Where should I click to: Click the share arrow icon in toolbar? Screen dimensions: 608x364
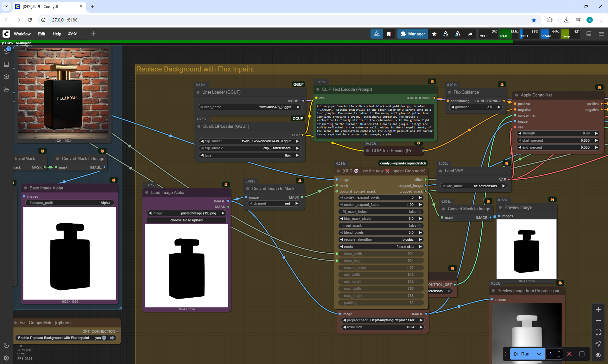click(470, 34)
